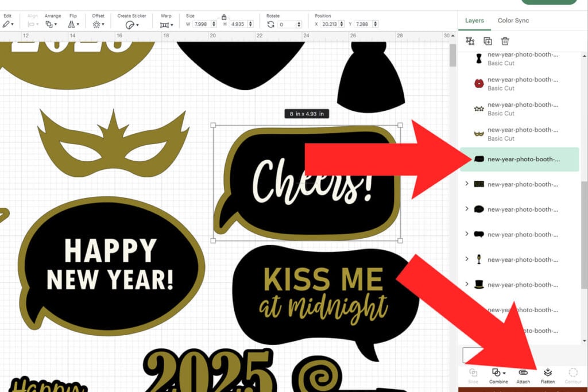Adjust the Position X stepper arrows
The image size is (588, 392).
(342, 24)
